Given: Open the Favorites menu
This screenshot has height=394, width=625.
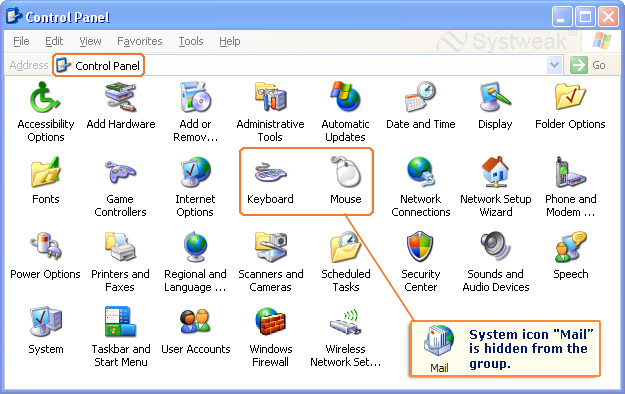Looking at the screenshot, I should [x=140, y=41].
